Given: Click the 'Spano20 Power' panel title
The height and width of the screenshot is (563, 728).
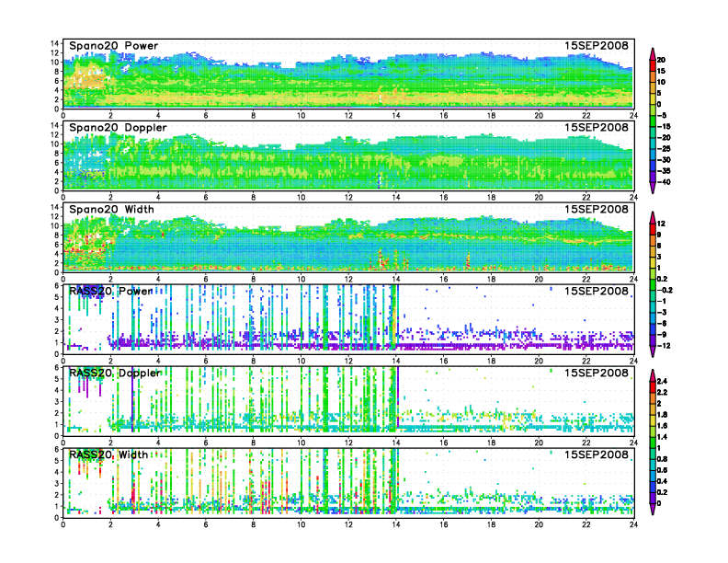Looking at the screenshot, I should tap(114, 45).
